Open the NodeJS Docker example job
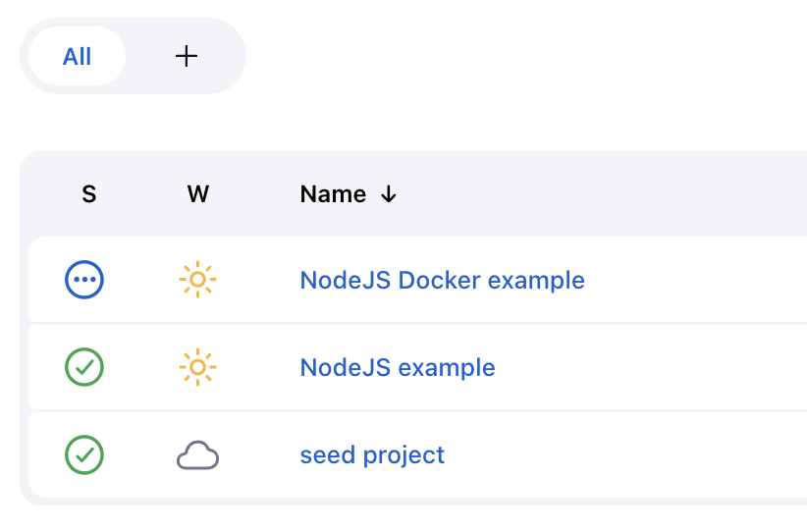Viewport: 807px width, 532px height. 442,281
